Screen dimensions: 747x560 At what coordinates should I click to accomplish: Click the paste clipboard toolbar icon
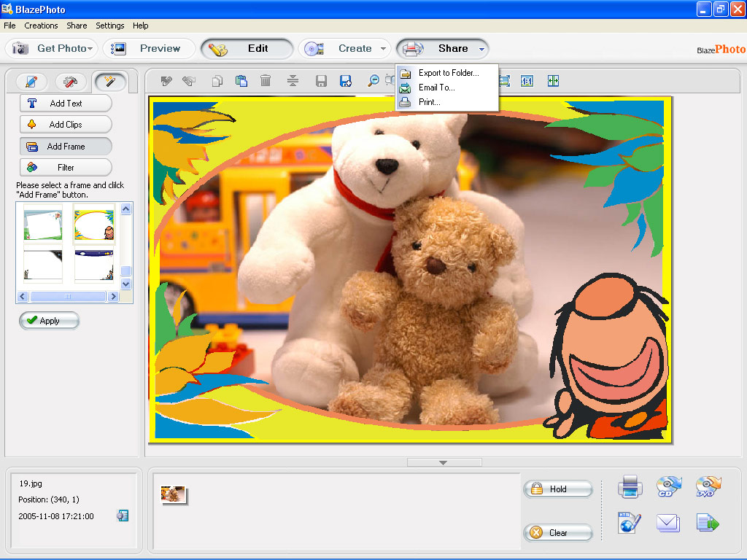[241, 81]
